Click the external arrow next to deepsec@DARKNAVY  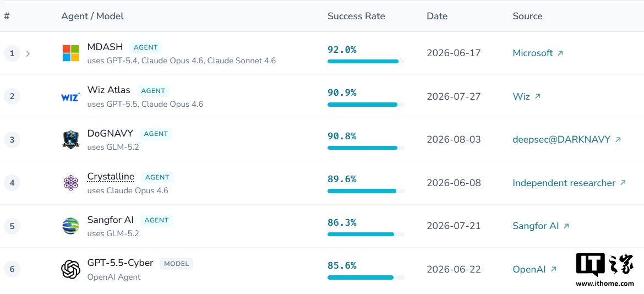[x=618, y=140]
